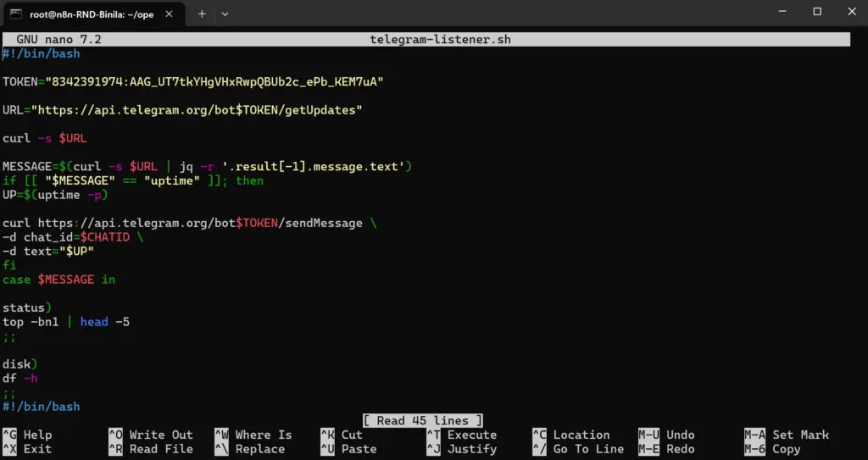This screenshot has height=460, width=868.
Task: Click the ^T Execute shortcut
Action: [462, 435]
